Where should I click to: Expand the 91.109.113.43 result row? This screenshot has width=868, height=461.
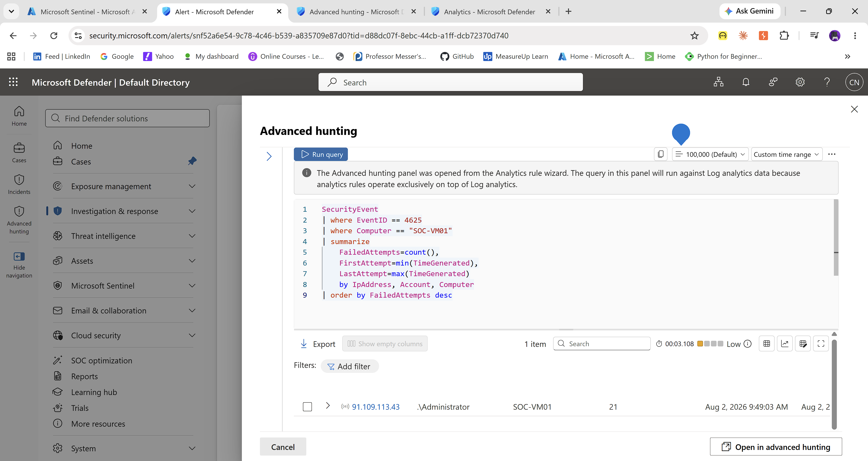tap(328, 406)
